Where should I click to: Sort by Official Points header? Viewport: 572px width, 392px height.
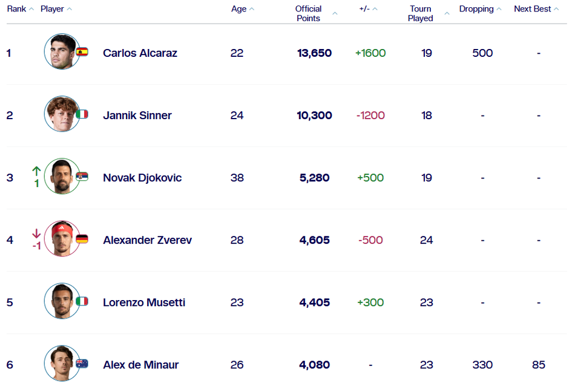[315, 13]
